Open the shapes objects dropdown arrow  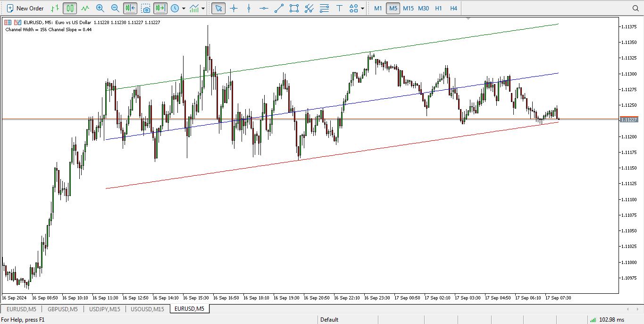coord(362,8)
